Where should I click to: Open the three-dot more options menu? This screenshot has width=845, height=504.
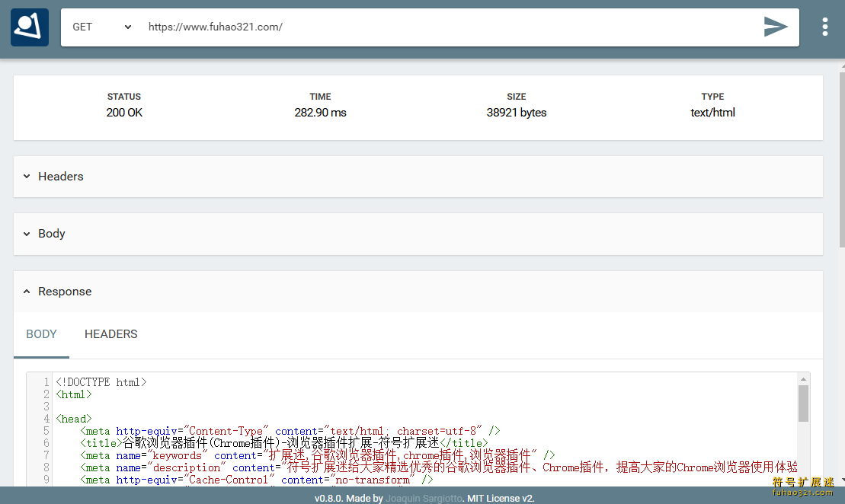[x=824, y=27]
